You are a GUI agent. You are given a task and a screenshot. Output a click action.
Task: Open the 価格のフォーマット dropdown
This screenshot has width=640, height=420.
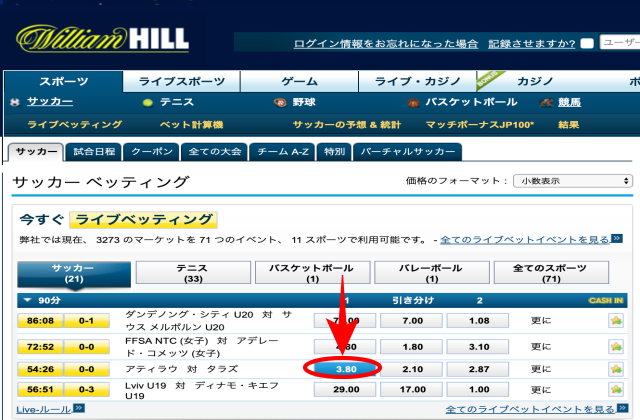tap(572, 181)
